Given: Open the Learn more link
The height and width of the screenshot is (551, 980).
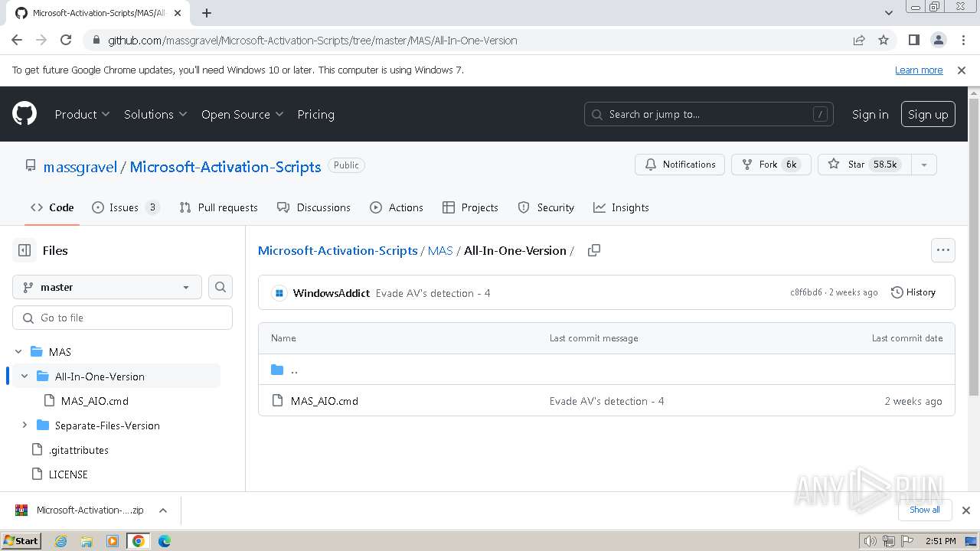Looking at the screenshot, I should (919, 70).
